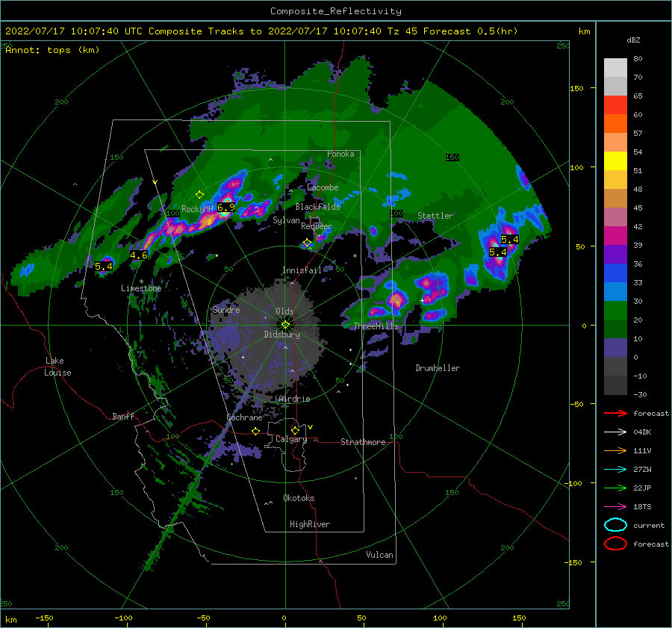Click the white 04DK arrow in legend
This screenshot has width=672, height=628.
point(615,432)
